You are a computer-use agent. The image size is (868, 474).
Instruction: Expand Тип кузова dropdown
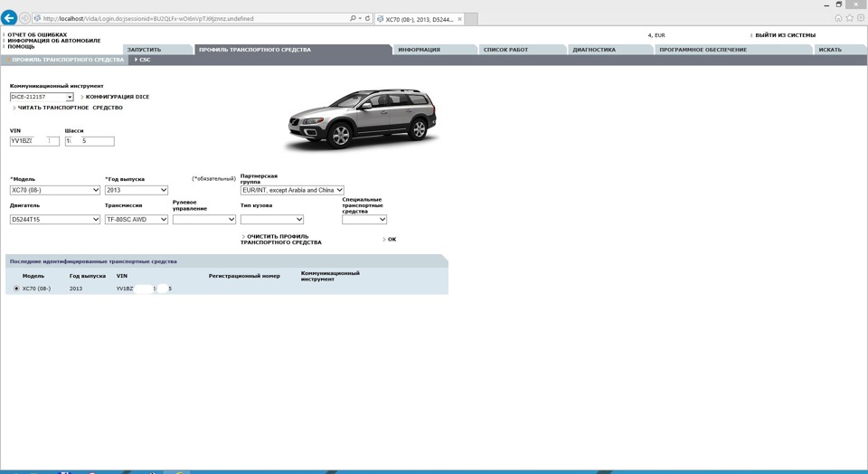tap(272, 219)
